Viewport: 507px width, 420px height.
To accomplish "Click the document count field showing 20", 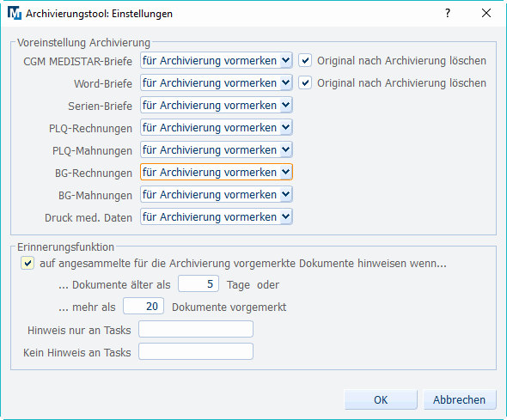I will tap(144, 306).
